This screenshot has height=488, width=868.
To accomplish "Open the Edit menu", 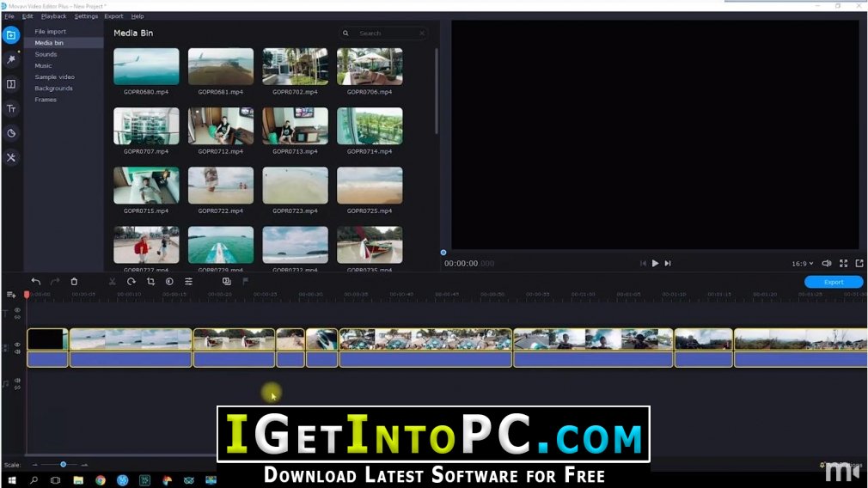I will [28, 16].
